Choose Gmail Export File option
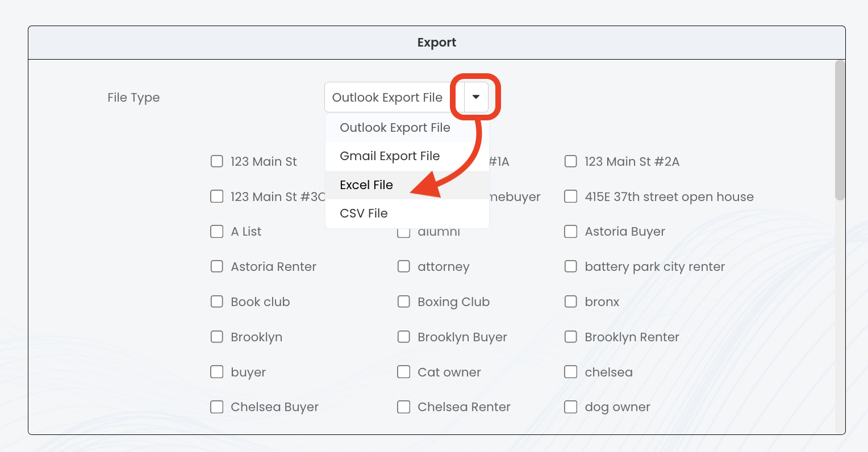868x452 pixels. tap(390, 156)
